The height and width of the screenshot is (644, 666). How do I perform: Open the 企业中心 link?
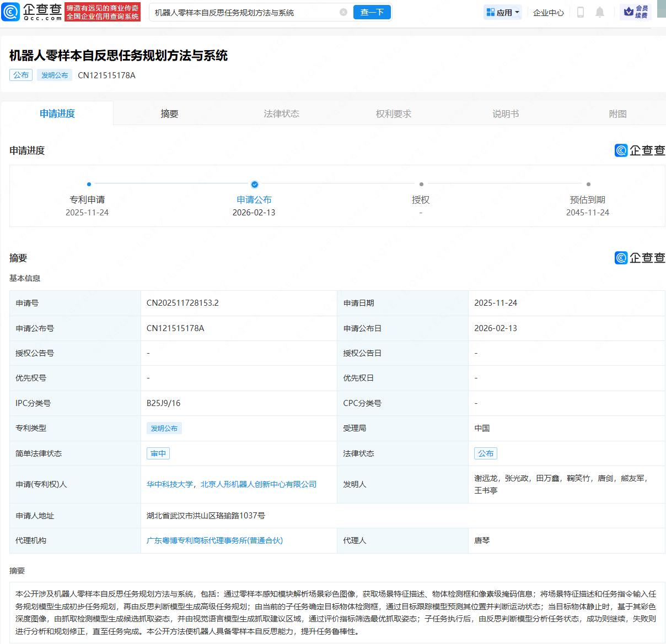pyautogui.click(x=548, y=12)
